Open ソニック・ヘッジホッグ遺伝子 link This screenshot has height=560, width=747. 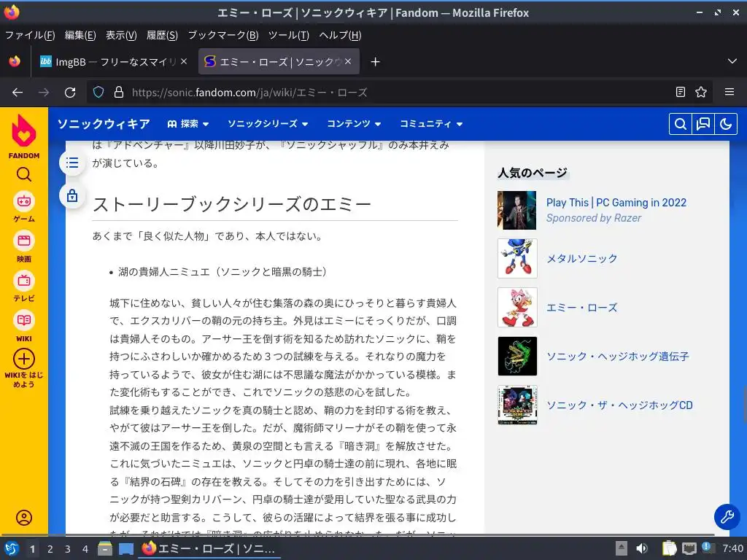[617, 356]
